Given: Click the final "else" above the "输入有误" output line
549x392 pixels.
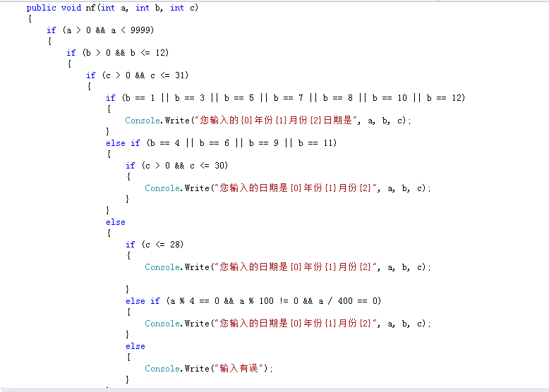Looking at the screenshot, I should tap(135, 346).
